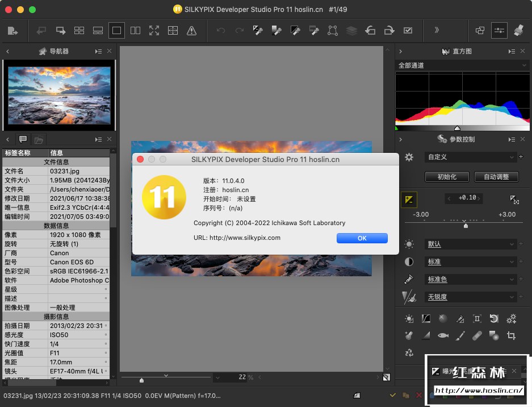
Task: Click the 自动调整 auto adjust button
Action: point(496,177)
